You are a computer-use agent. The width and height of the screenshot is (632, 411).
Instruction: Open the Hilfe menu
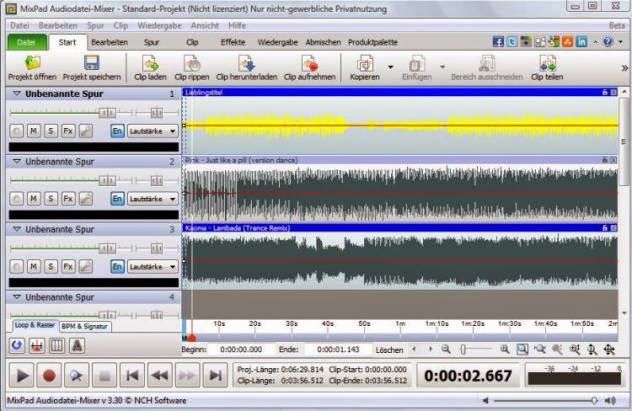[x=237, y=25]
